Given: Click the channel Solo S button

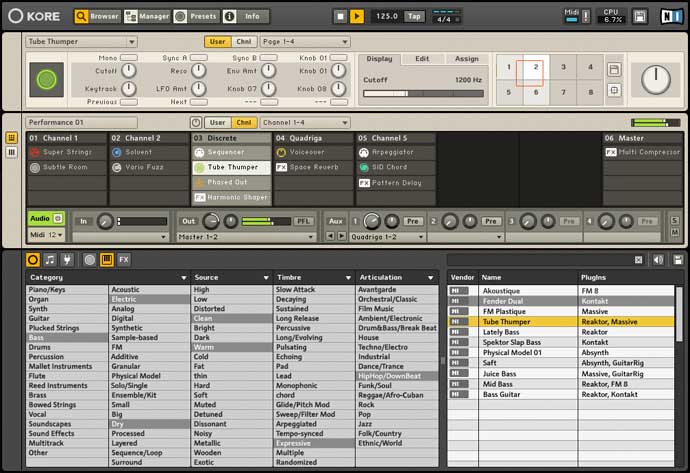Looking at the screenshot, I should click(x=675, y=220).
